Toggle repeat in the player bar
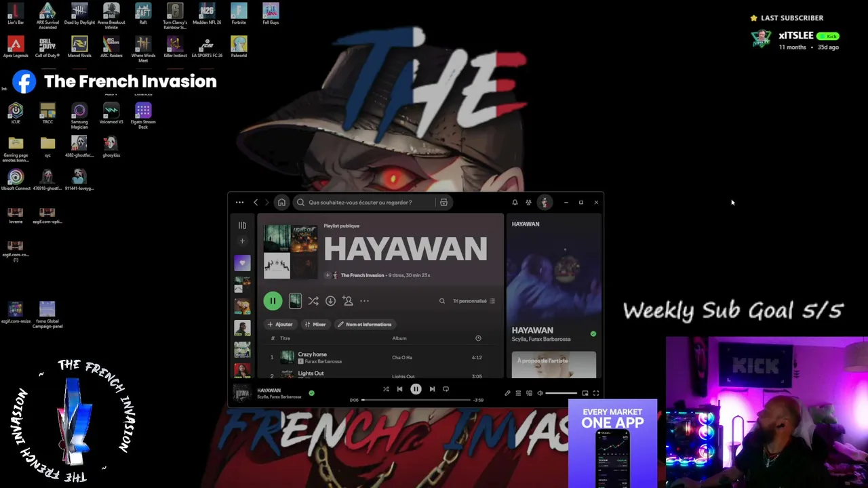The image size is (868, 488). (x=446, y=389)
